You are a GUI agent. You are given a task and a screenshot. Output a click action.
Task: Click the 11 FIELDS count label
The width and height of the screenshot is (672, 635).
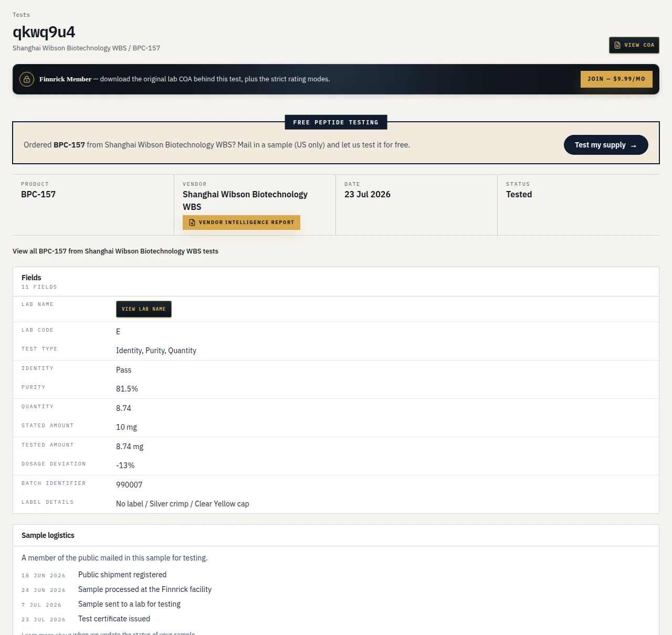[x=39, y=287]
